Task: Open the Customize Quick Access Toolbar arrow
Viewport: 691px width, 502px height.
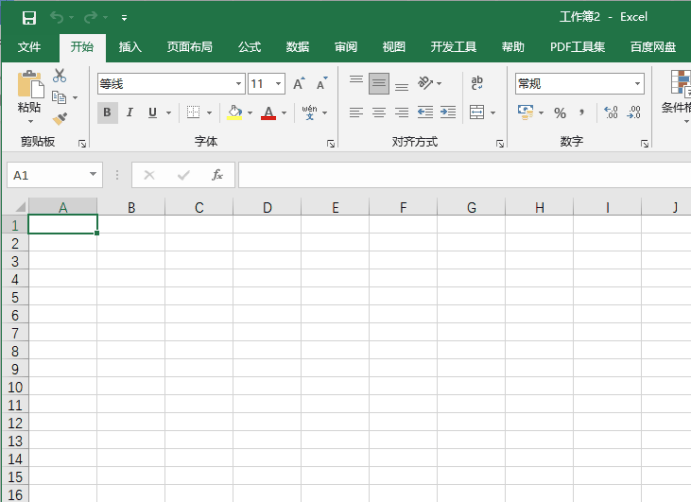Action: (124, 18)
